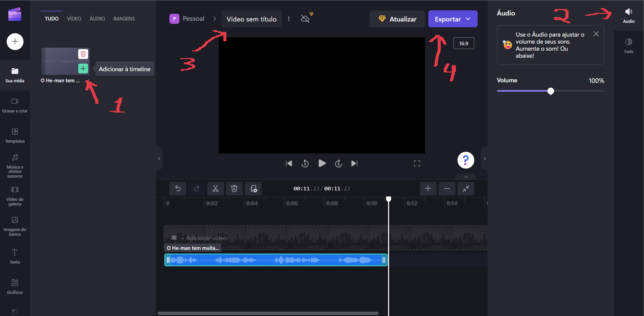Delete the He-man media thumbnail with the trash icon

click(83, 54)
